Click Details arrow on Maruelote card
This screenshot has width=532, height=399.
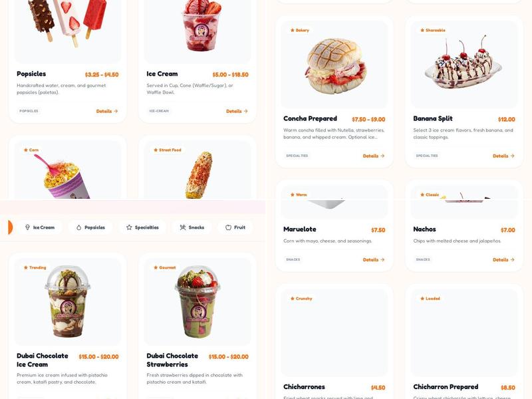click(382, 259)
